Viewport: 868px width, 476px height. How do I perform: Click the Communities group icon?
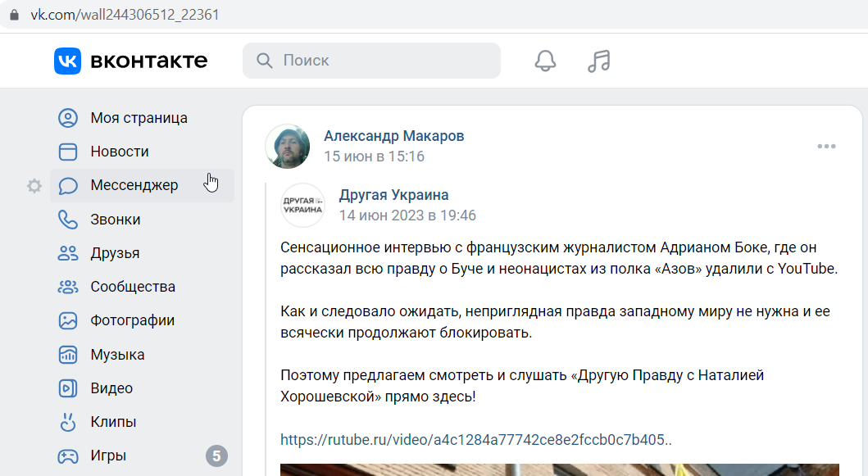[68, 287]
